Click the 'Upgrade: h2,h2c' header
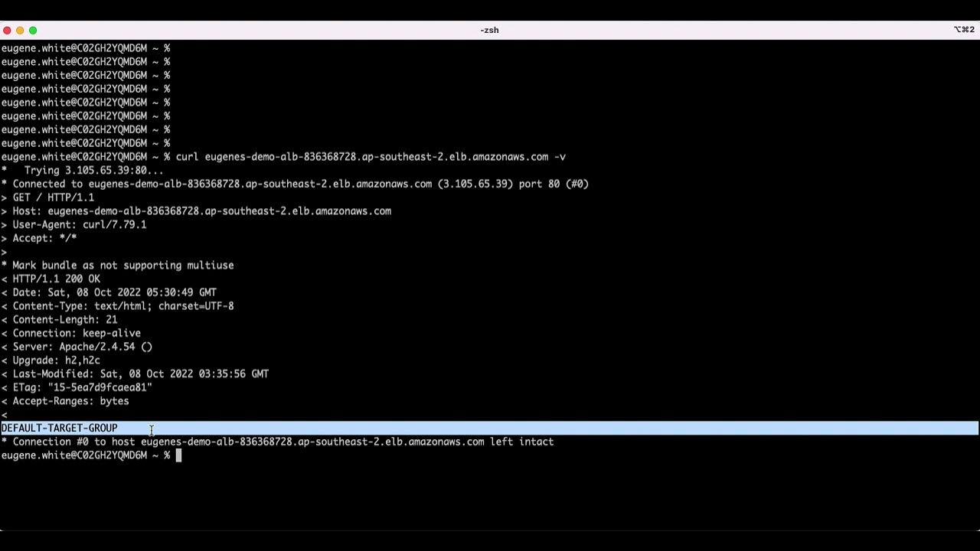The image size is (980, 551). [x=51, y=360]
